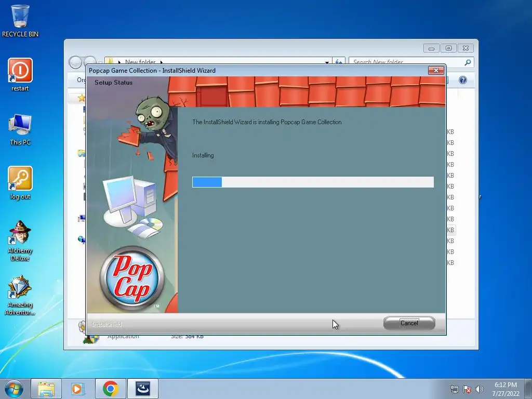Show the clock and date panel
This screenshot has width=532, height=399.
[x=506, y=389]
